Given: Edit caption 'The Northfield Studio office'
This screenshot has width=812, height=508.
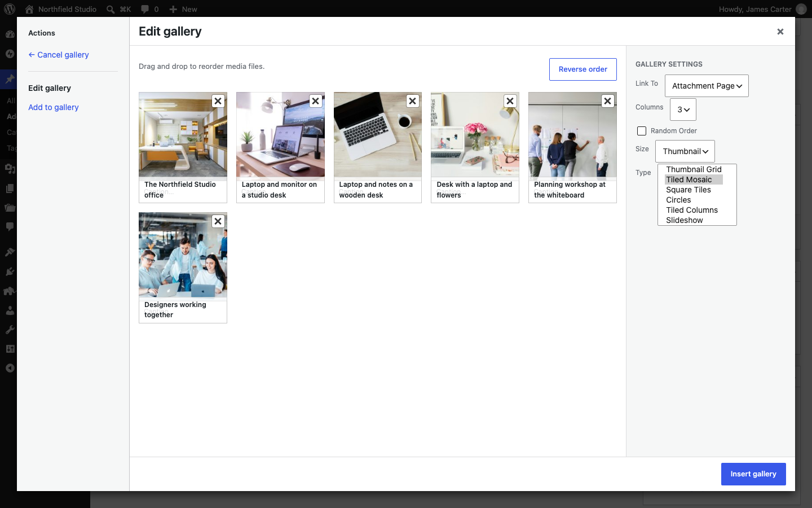Looking at the screenshot, I should [183, 190].
